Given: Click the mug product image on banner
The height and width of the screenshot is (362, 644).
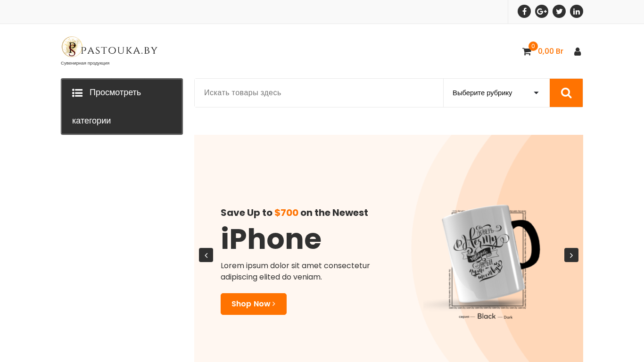Looking at the screenshot, I should click(482, 262).
